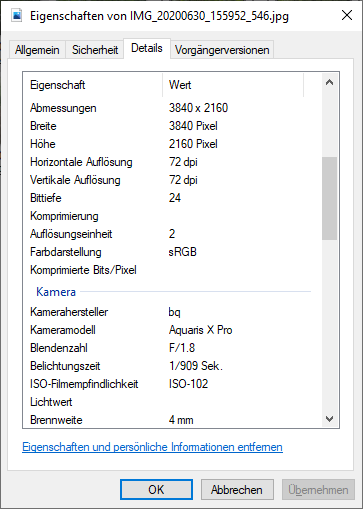Click the scroll up arrow in property list
This screenshot has width=363, height=510.
(329, 82)
